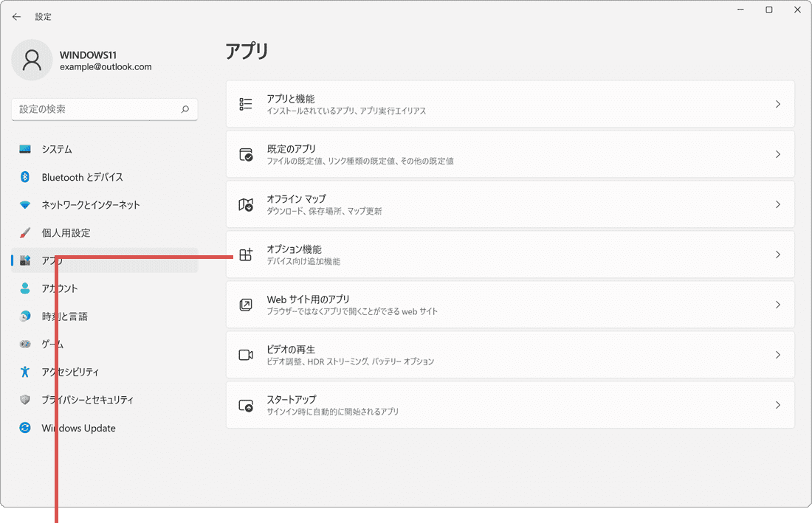The image size is (812, 523).
Task: Expand the オプション機能 row chevron
Action: pyautogui.click(x=778, y=254)
